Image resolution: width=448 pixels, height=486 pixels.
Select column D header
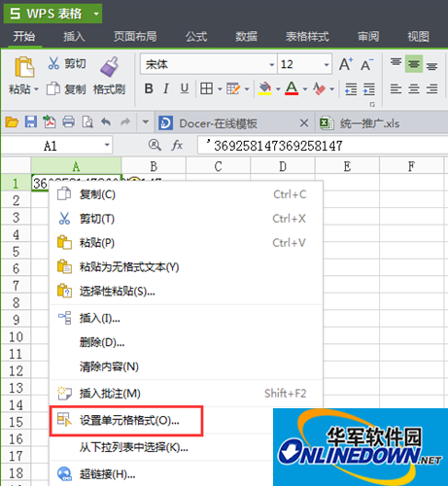(283, 166)
